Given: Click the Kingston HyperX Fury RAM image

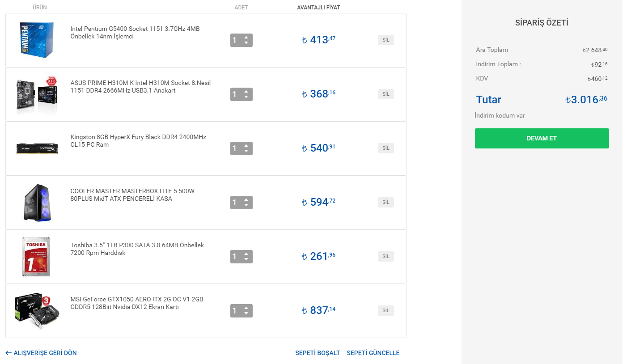Looking at the screenshot, I should pos(37,148).
